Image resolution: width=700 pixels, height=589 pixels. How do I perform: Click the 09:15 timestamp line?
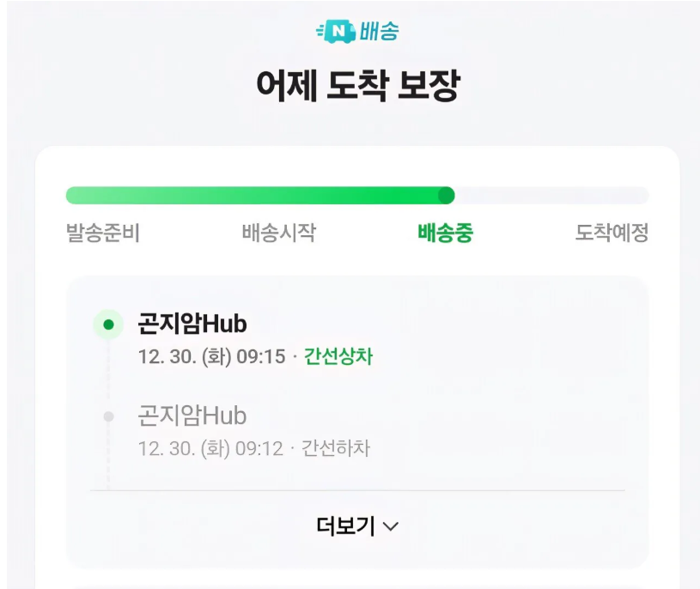(x=211, y=356)
